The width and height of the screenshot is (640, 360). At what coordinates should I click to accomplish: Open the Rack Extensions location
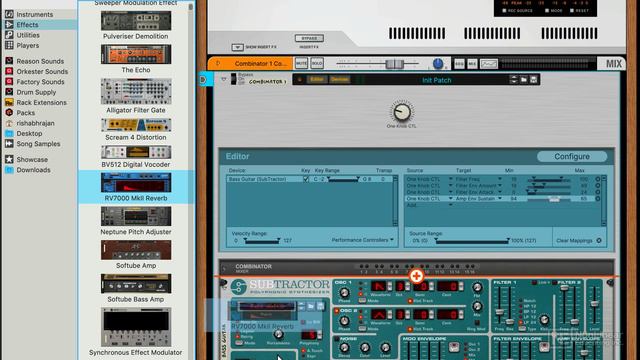tap(41, 102)
